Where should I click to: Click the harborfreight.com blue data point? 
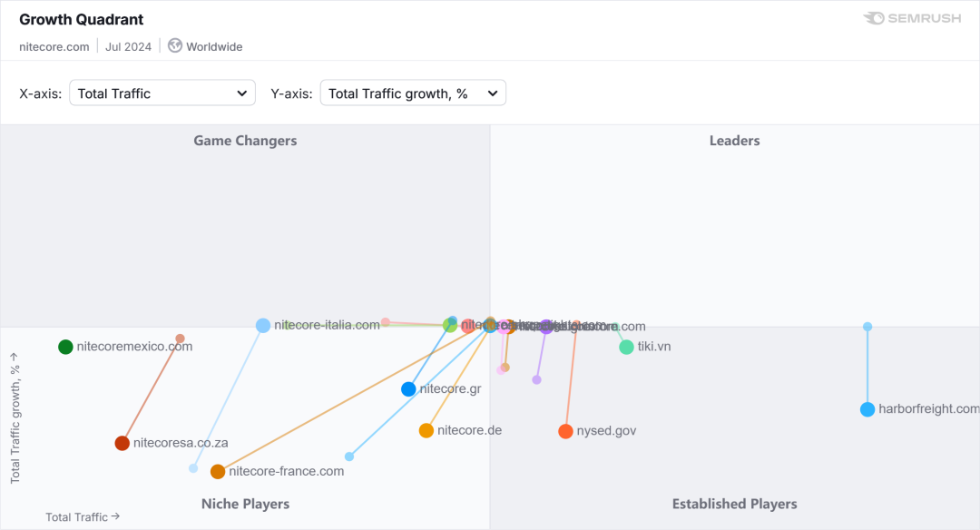click(867, 409)
